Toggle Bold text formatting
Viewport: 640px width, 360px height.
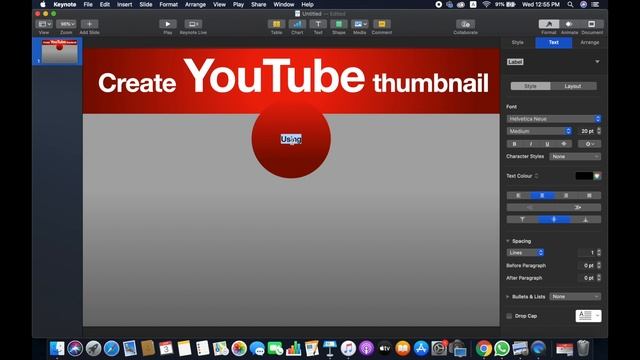514,144
